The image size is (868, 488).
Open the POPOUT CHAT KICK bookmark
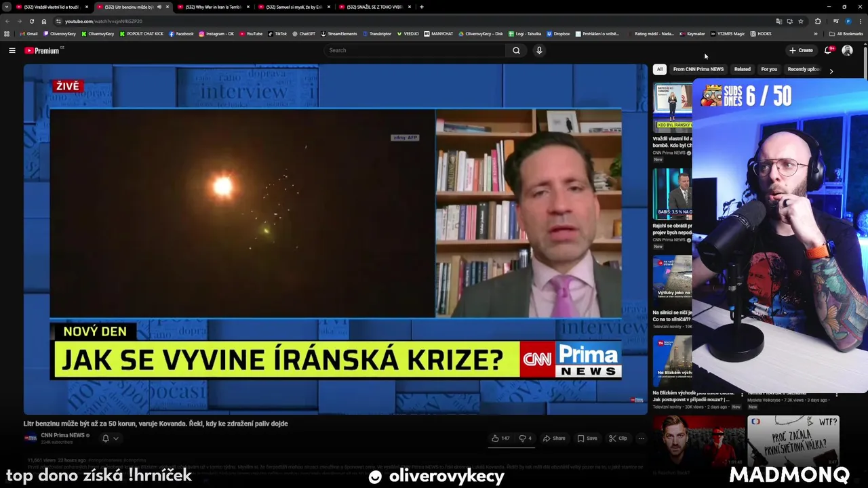(x=142, y=34)
